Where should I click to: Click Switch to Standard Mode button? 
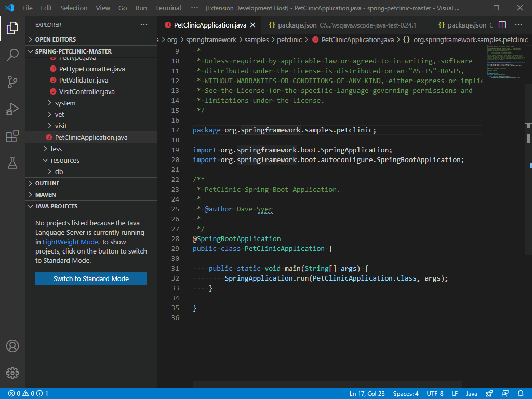(91, 278)
